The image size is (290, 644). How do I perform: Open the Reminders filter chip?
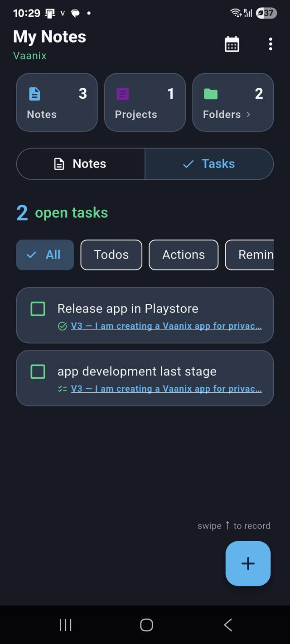[258, 255]
